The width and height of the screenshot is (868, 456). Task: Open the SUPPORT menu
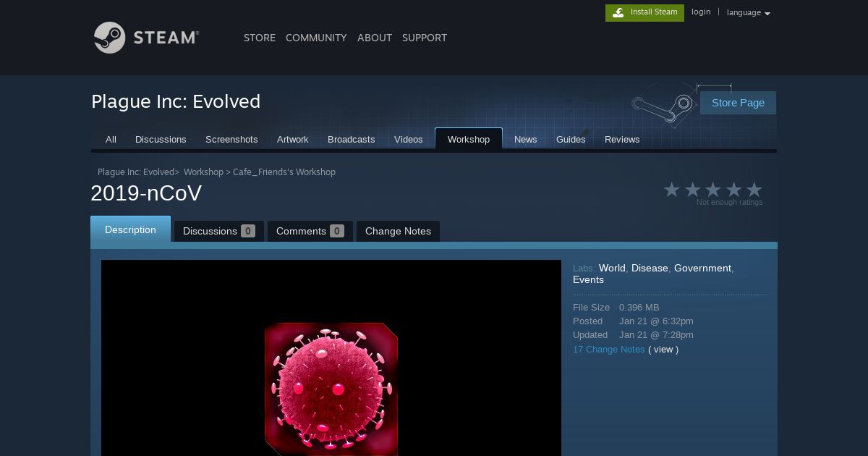click(x=425, y=38)
